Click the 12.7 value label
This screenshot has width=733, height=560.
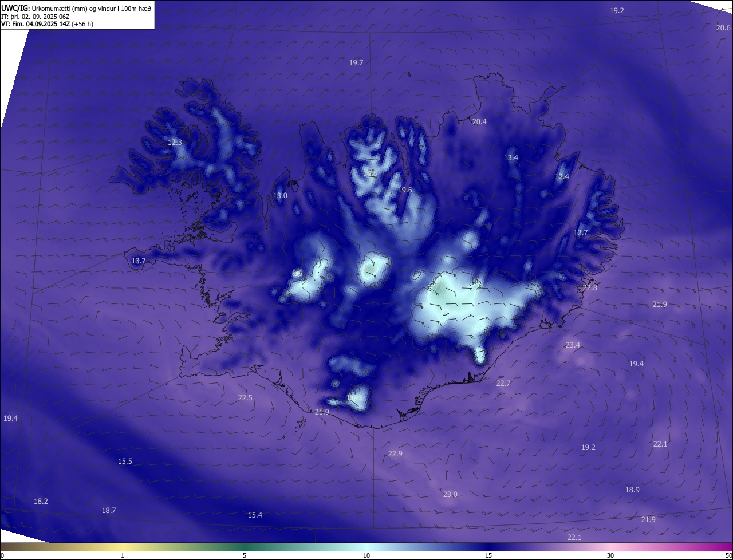coord(581,232)
